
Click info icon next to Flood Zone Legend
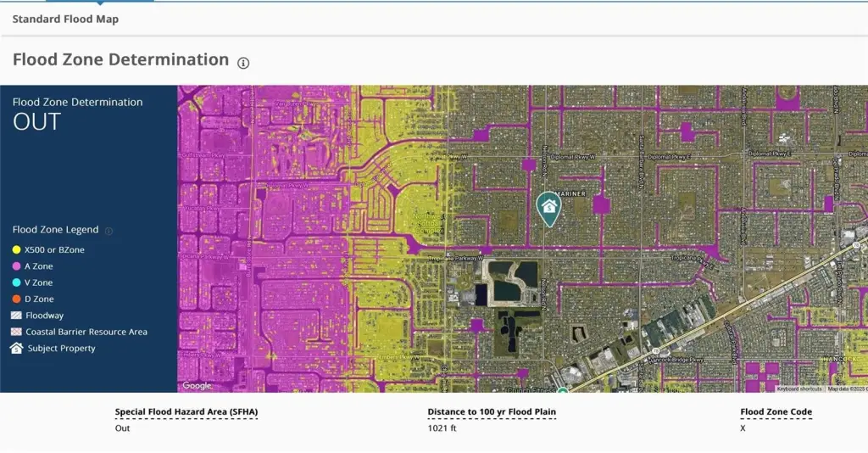108,230
